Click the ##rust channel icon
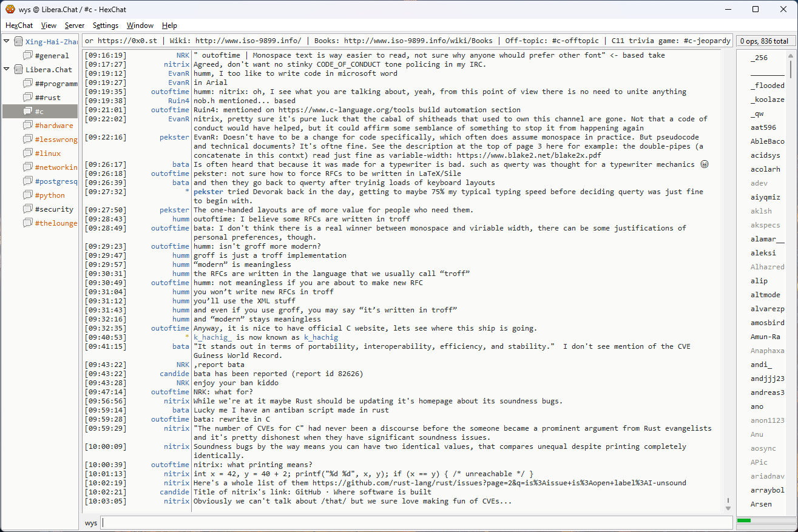Viewport: 798px width, 532px height. (x=28, y=98)
